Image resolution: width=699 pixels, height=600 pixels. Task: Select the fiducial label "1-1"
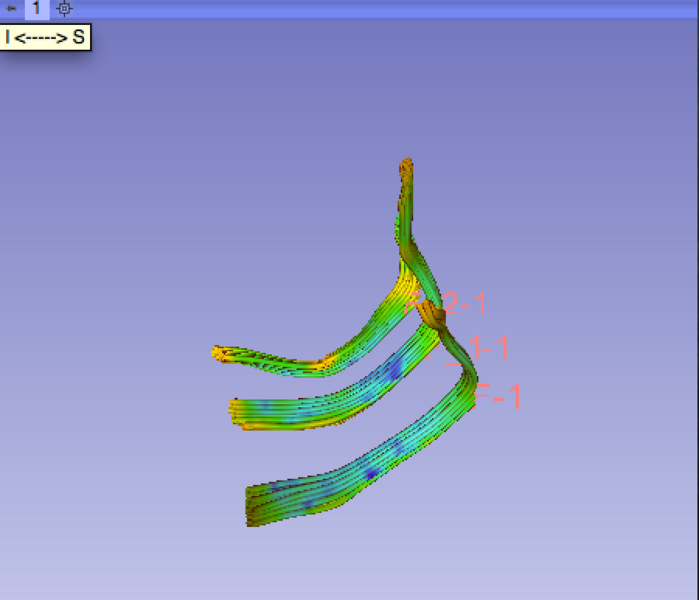(x=487, y=348)
